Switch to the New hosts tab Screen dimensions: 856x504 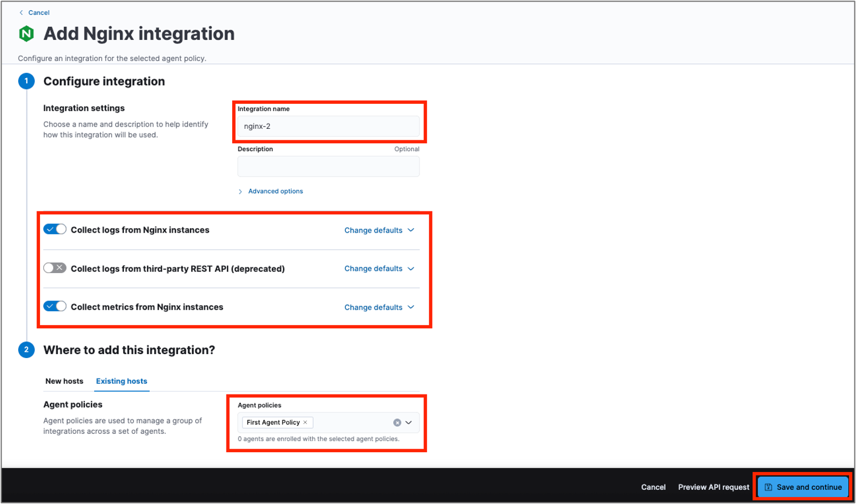tap(64, 381)
